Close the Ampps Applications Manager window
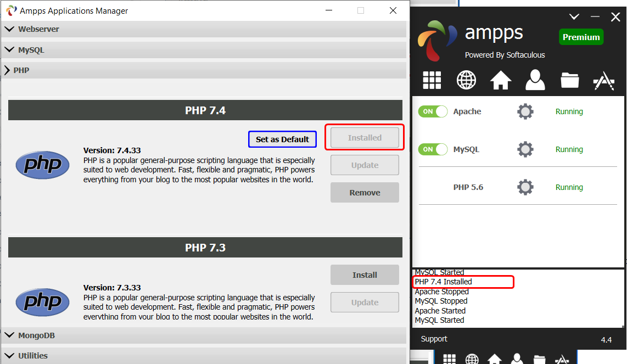The image size is (627, 364). [x=393, y=10]
